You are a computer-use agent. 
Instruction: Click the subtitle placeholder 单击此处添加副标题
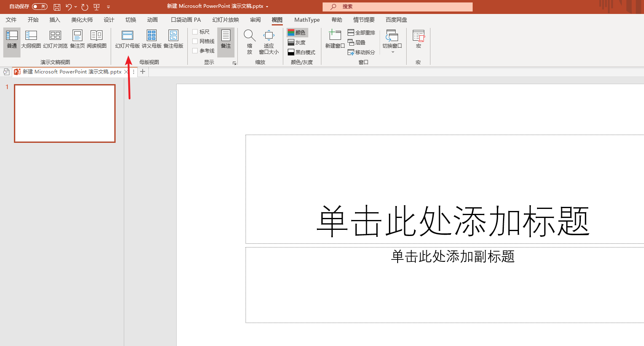[453, 257]
